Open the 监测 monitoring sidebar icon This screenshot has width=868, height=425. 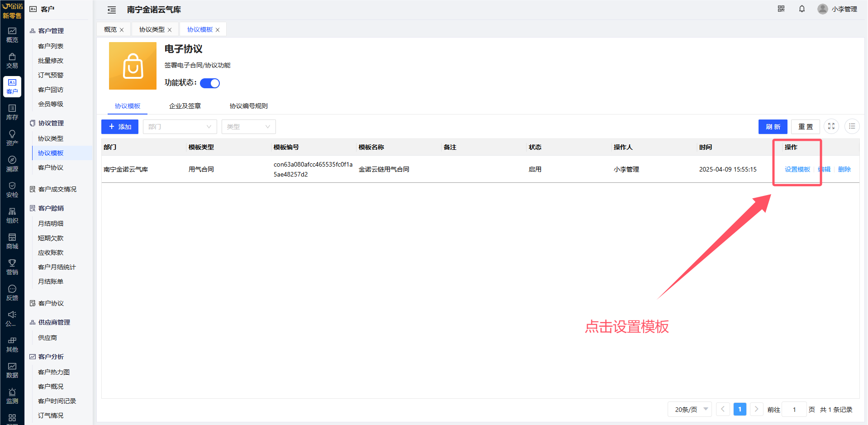click(x=12, y=396)
